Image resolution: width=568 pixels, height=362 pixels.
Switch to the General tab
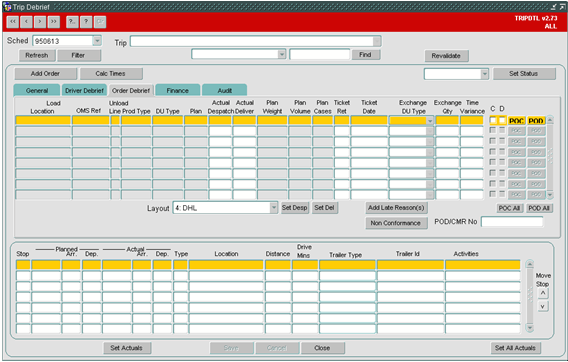(37, 91)
